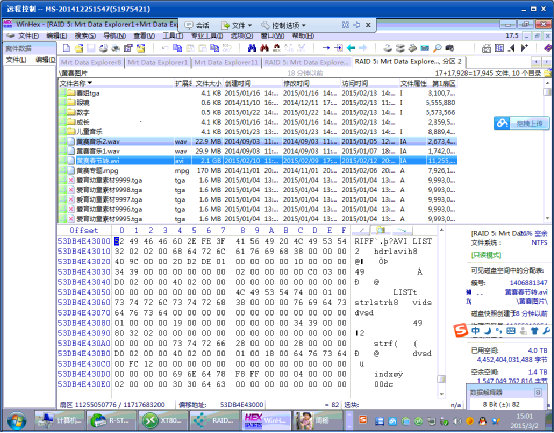Image resolution: width=554 pixels, height=433 pixels.
Task: Click the Analyze block grid icon
Action: click(499, 48)
